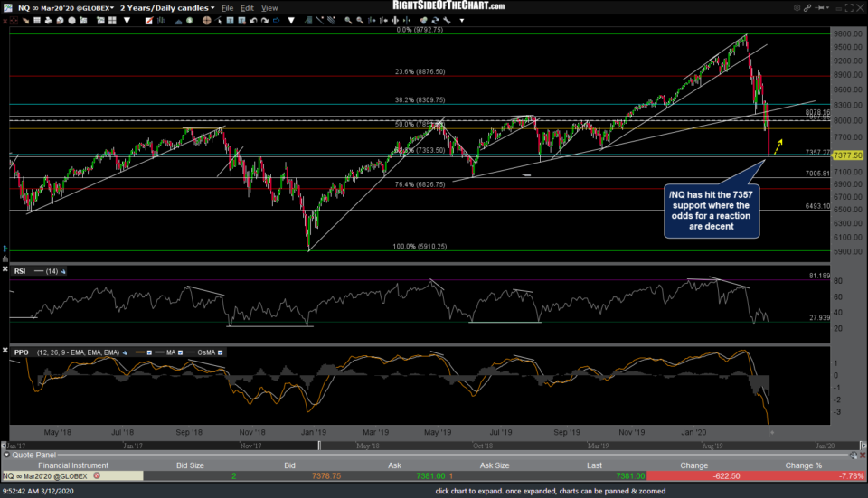
Task: Select the NQ Mar20'20 @GLOBEX quote row
Action: click(x=434, y=476)
